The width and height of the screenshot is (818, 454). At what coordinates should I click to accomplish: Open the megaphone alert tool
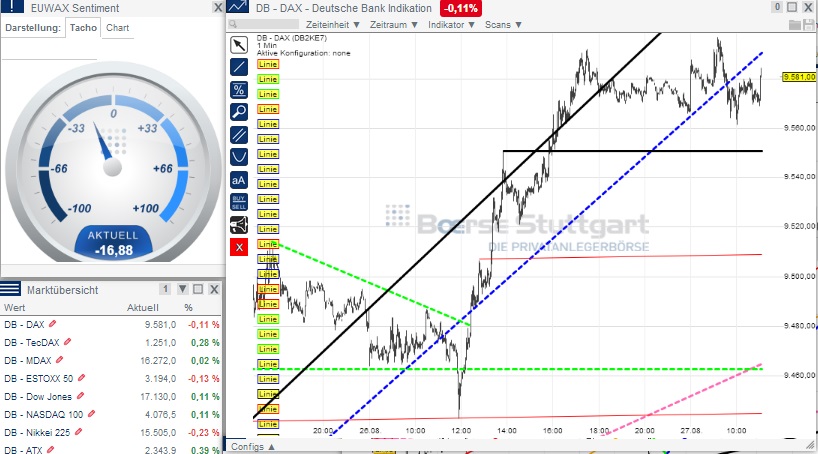coord(239,225)
